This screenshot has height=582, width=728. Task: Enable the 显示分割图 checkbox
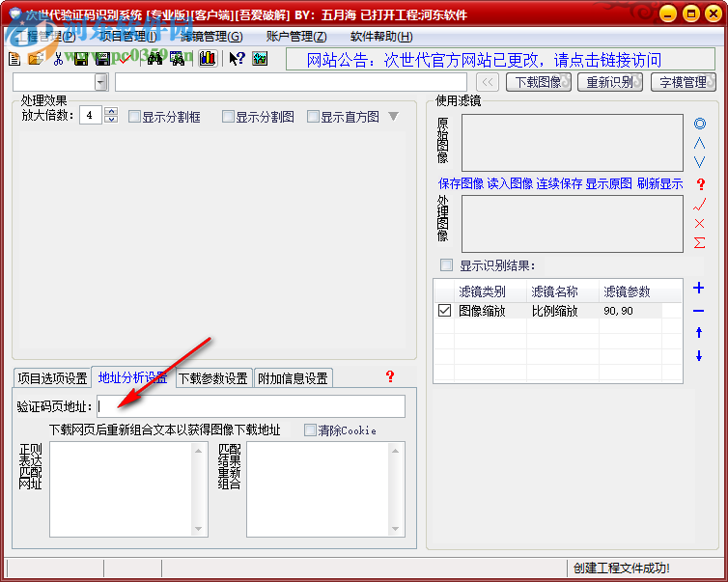tap(228, 116)
